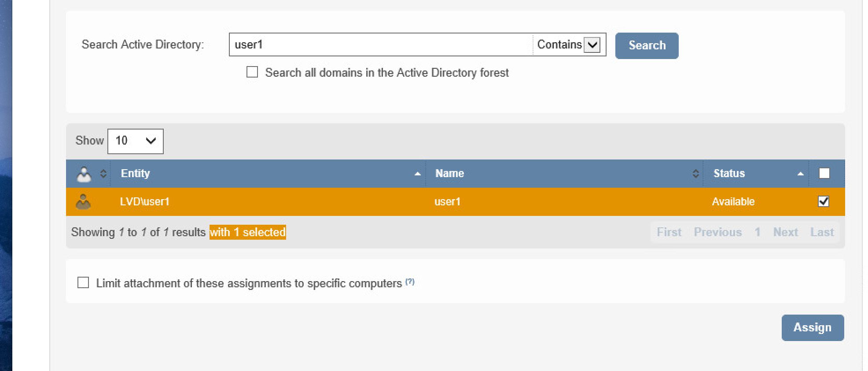Go to the Next results page
Viewport: 868px width, 371px height.
point(785,232)
